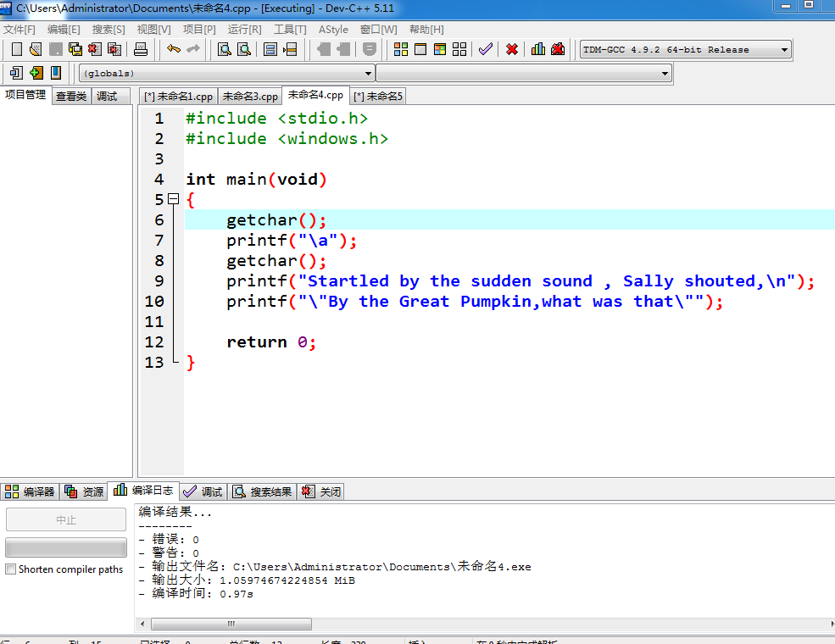Image resolution: width=835 pixels, height=644 pixels.
Task: Toggle the Shorten compiler paths checkbox
Action: pos(11,569)
